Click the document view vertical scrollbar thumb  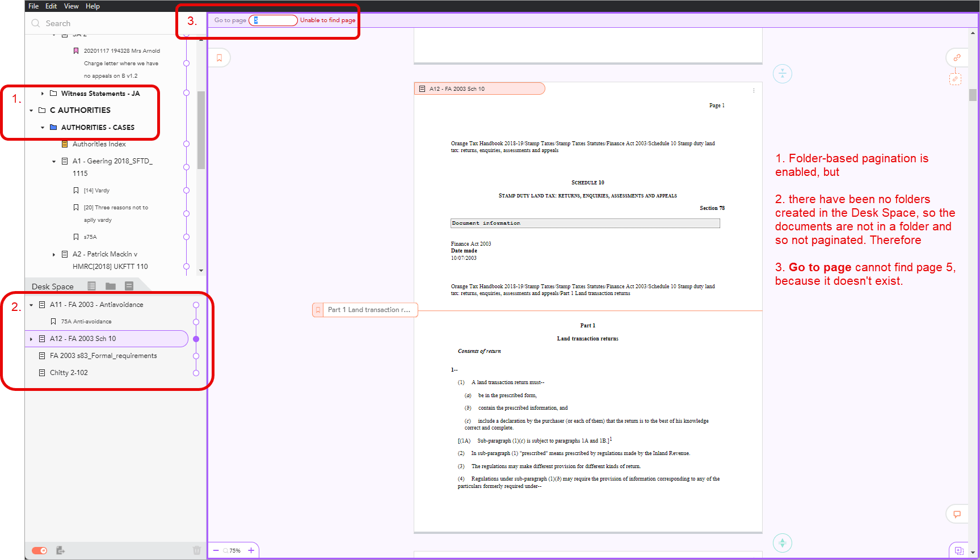click(973, 95)
